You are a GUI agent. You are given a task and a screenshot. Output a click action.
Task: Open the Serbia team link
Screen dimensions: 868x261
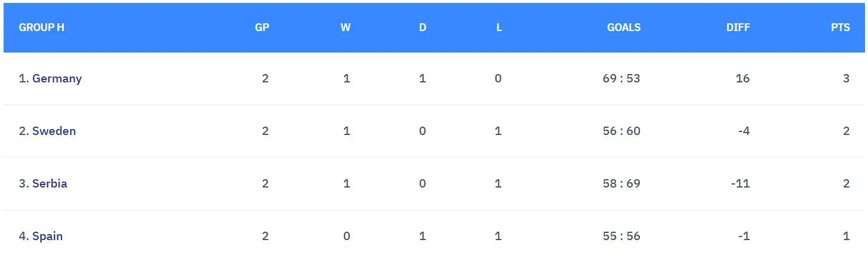click(50, 183)
